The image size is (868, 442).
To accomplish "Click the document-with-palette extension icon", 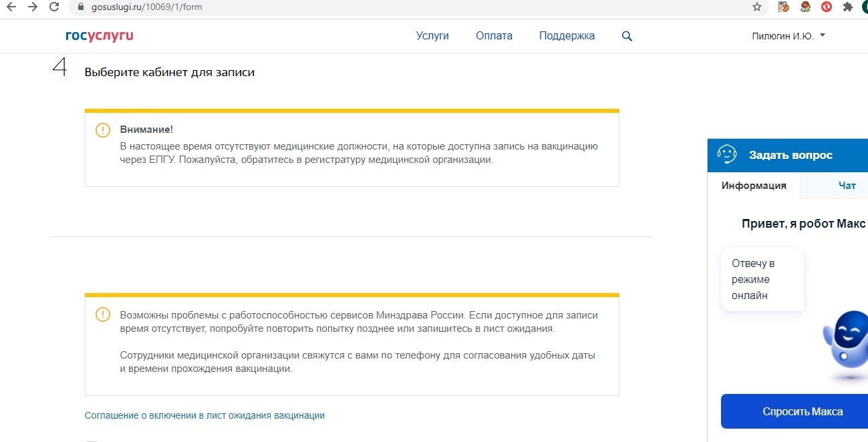I will pyautogui.click(x=784, y=7).
